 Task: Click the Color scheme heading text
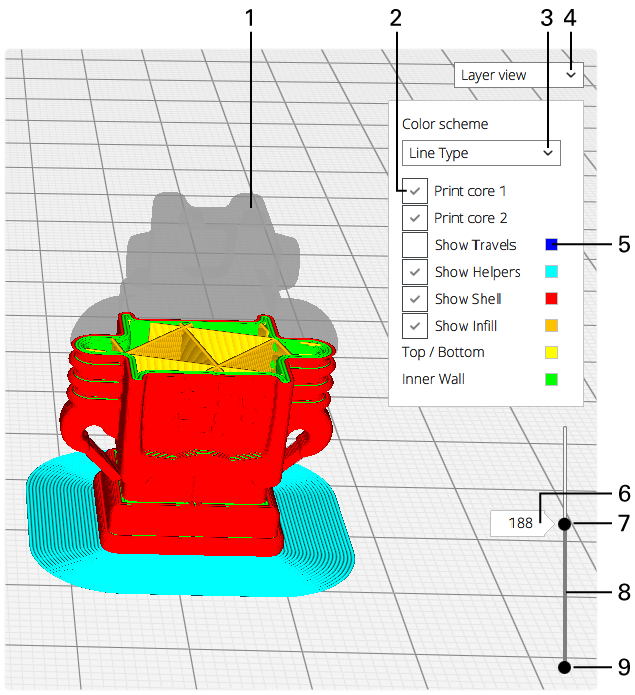(445, 124)
